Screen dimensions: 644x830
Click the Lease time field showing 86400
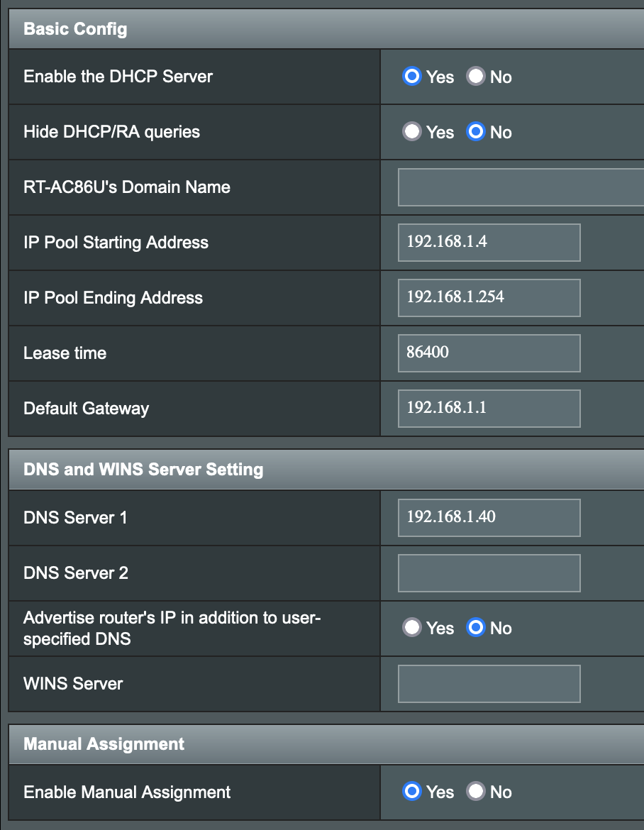click(x=489, y=353)
